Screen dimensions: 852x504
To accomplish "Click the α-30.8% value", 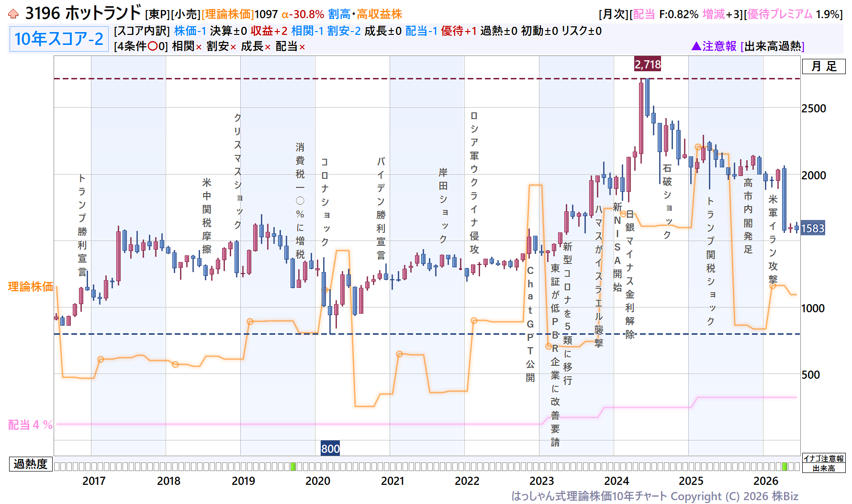I will [303, 14].
